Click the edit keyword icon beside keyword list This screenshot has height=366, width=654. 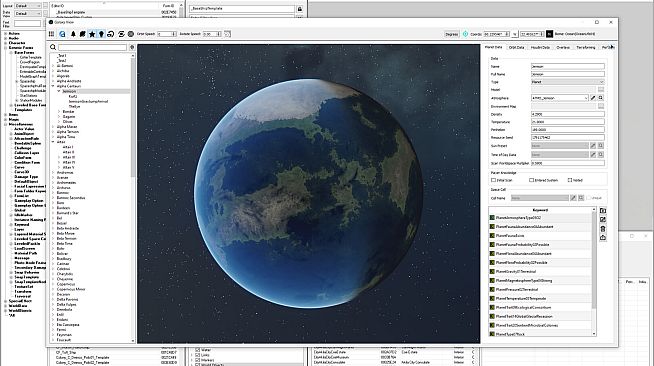tap(603, 220)
